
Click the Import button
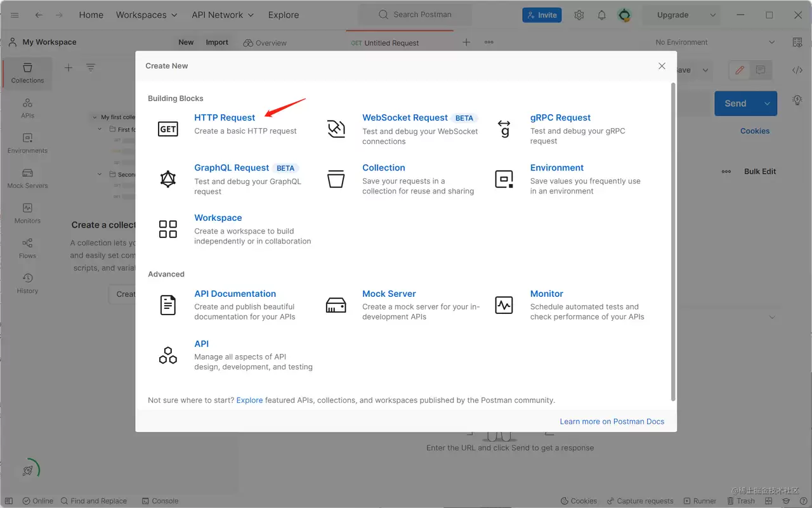217,42
